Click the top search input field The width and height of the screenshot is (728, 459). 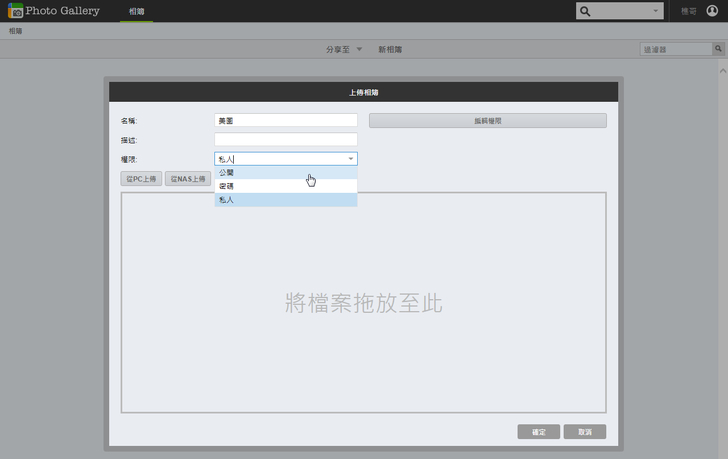click(x=621, y=11)
